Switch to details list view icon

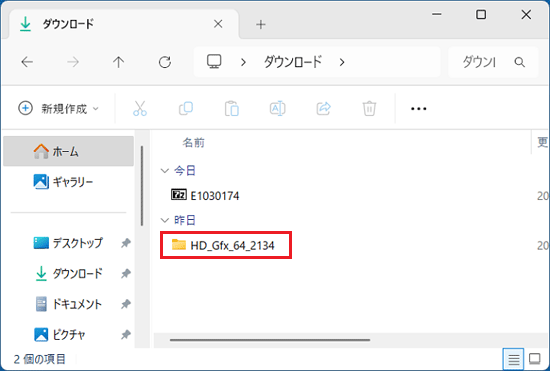(x=514, y=359)
